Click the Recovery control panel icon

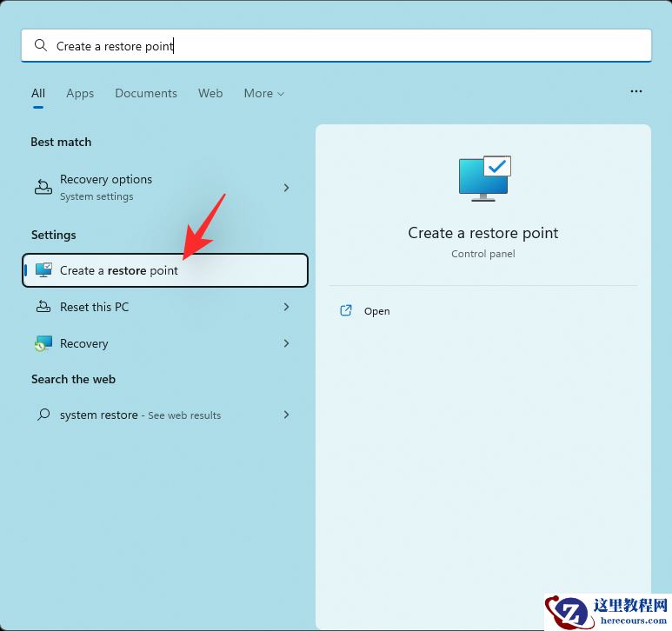point(43,343)
